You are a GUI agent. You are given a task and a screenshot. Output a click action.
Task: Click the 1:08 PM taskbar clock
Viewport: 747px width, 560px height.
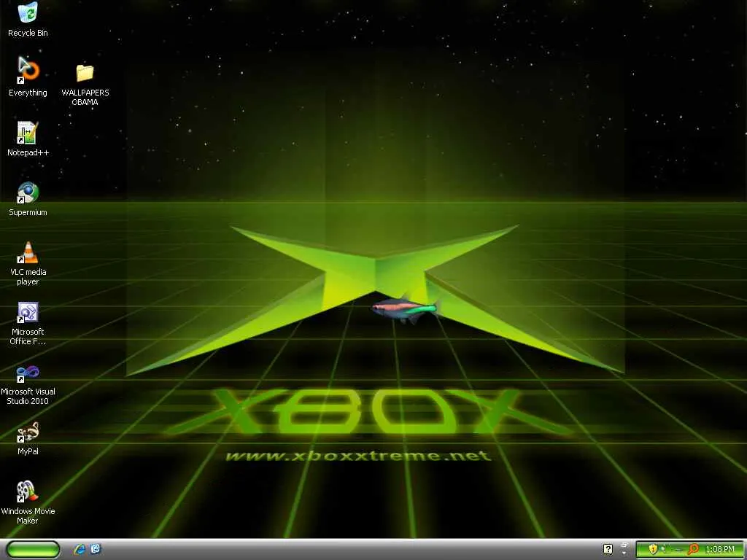(x=719, y=549)
